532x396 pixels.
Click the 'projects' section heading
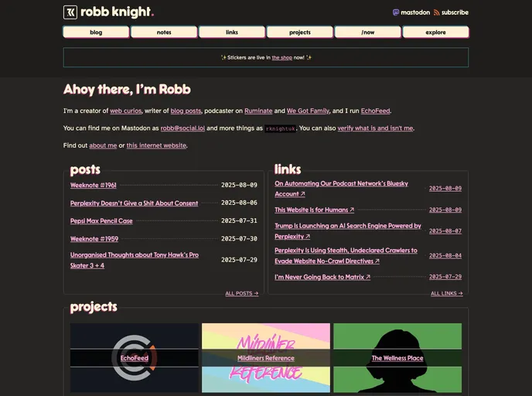coord(94,307)
